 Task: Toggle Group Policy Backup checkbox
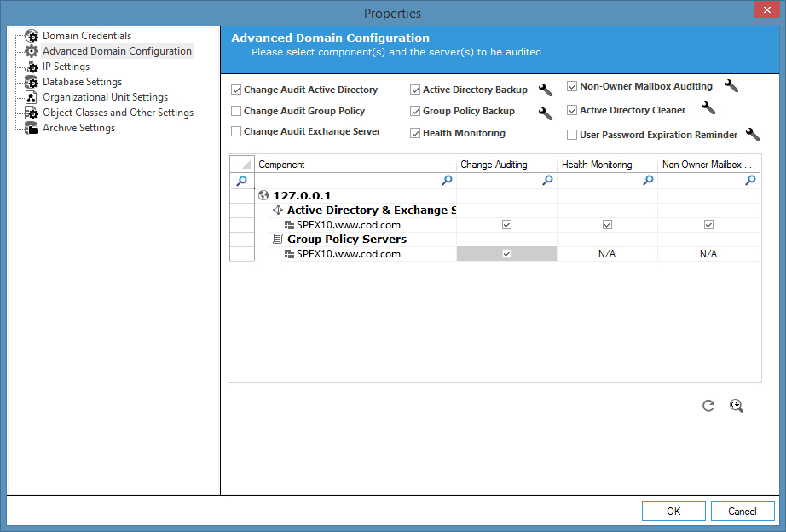click(x=415, y=111)
